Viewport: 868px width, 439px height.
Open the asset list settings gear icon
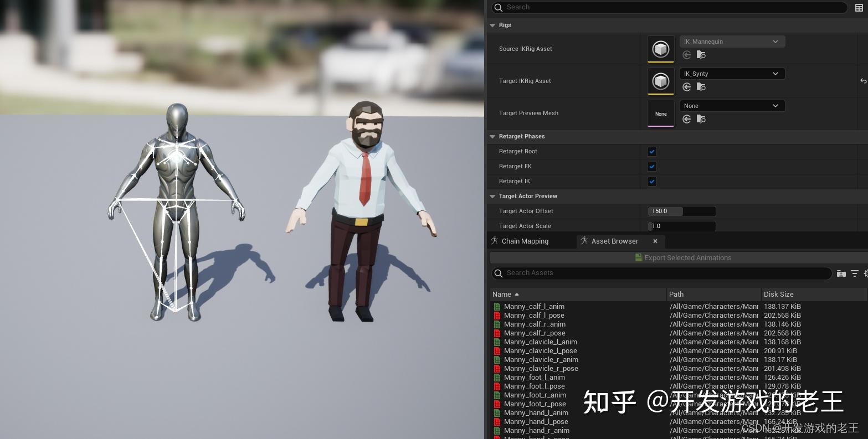(x=865, y=273)
